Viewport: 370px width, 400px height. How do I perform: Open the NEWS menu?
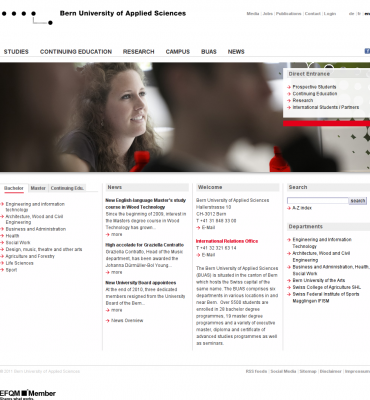236,52
